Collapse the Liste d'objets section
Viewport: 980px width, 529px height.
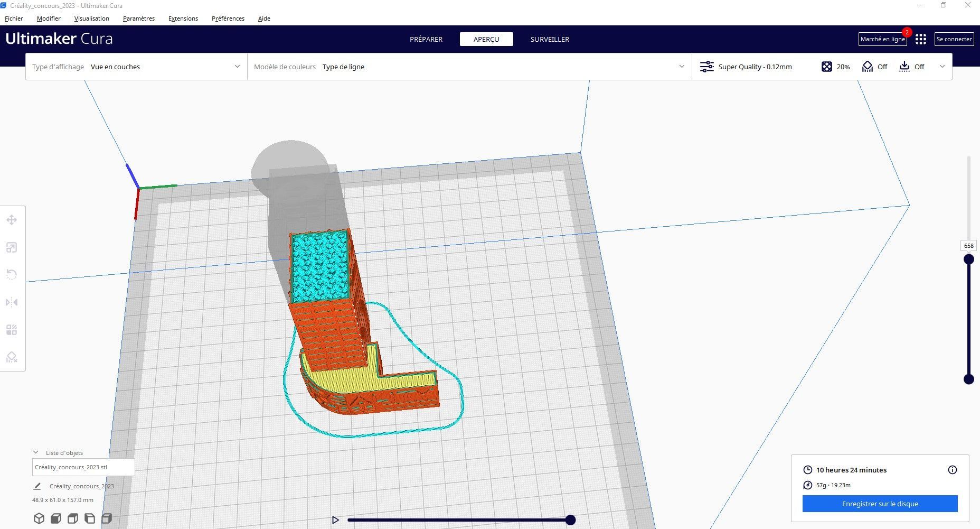[36, 452]
